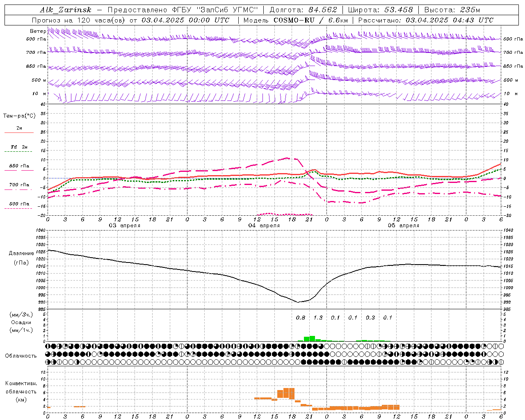
Task: Click the 03 апреля date label
Action: pos(124,226)
